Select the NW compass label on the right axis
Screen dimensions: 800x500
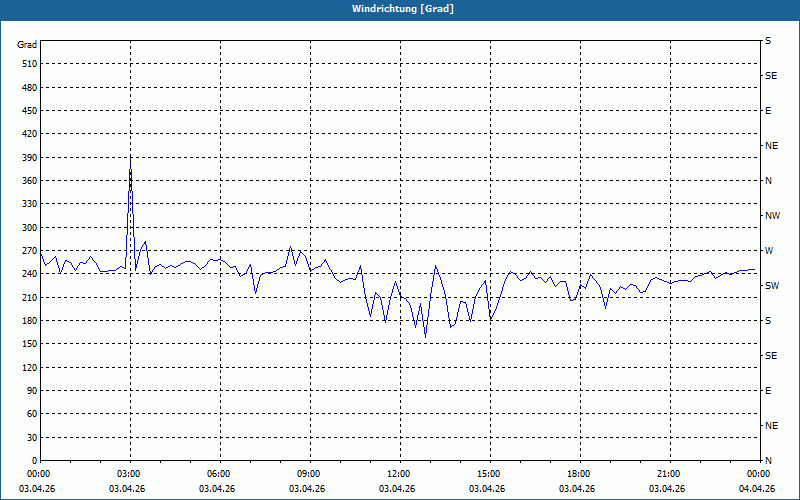(772, 216)
